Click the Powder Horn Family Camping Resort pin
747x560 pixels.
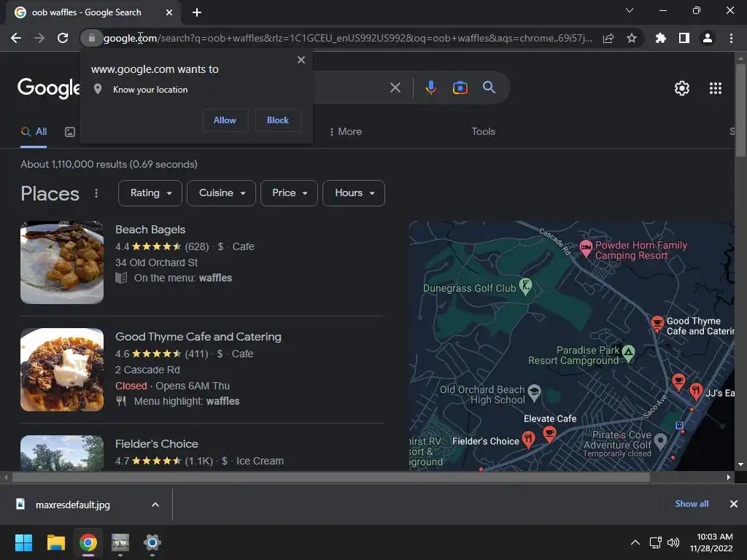[586, 248]
